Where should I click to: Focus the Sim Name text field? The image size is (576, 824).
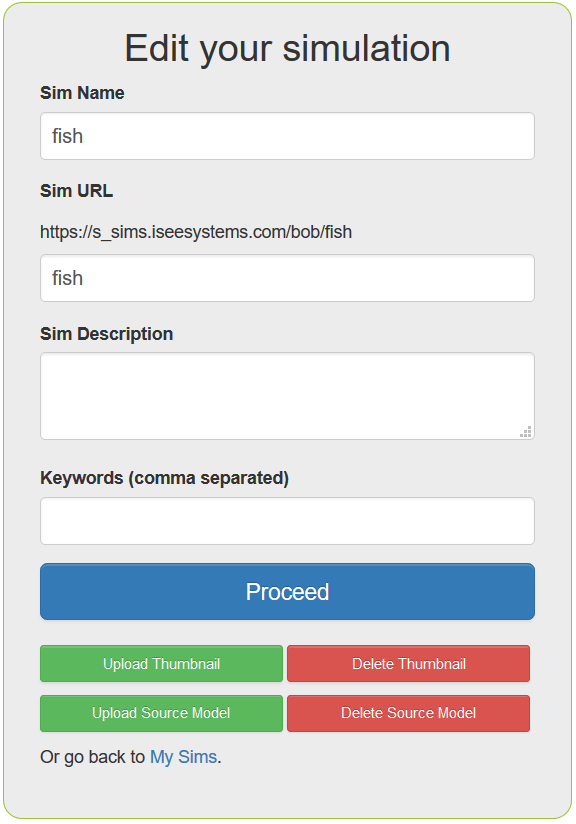[287, 136]
